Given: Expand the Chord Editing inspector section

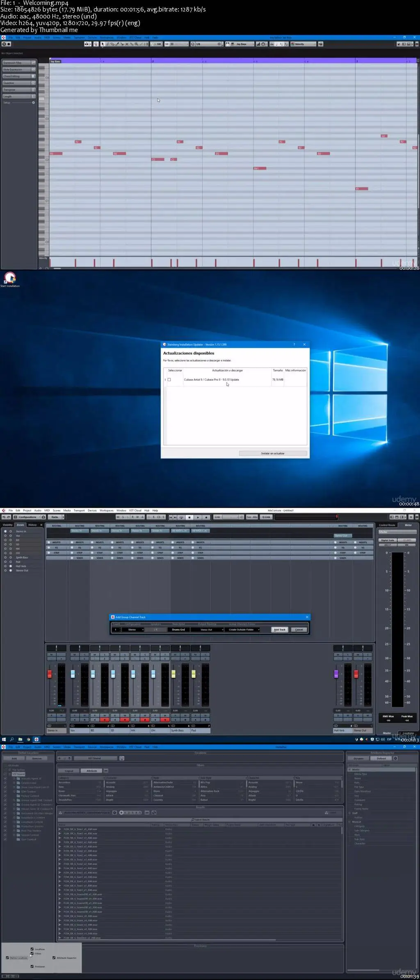Looking at the screenshot, I should click(x=19, y=76).
